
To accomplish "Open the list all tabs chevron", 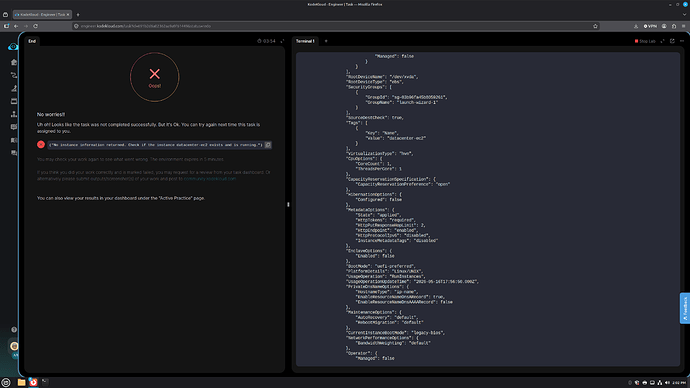I will point(684,15).
